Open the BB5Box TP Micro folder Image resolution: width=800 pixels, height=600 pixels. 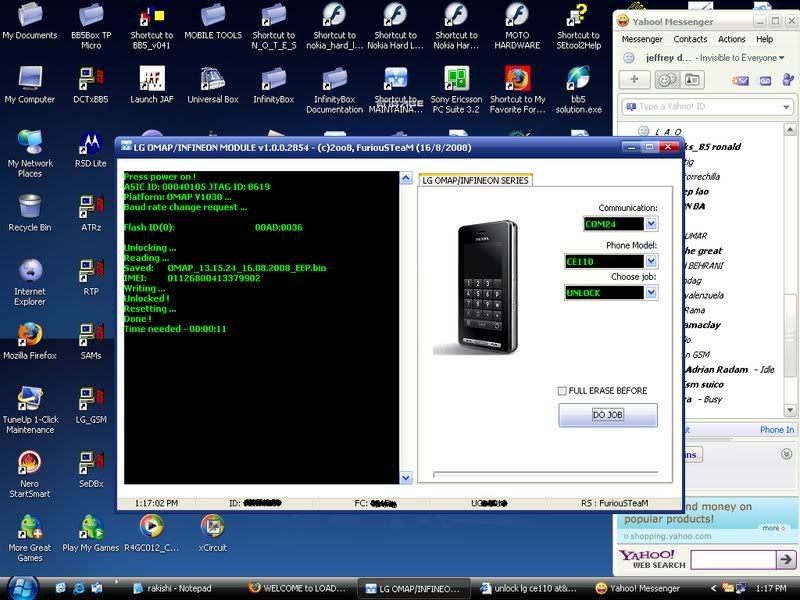tap(91, 26)
